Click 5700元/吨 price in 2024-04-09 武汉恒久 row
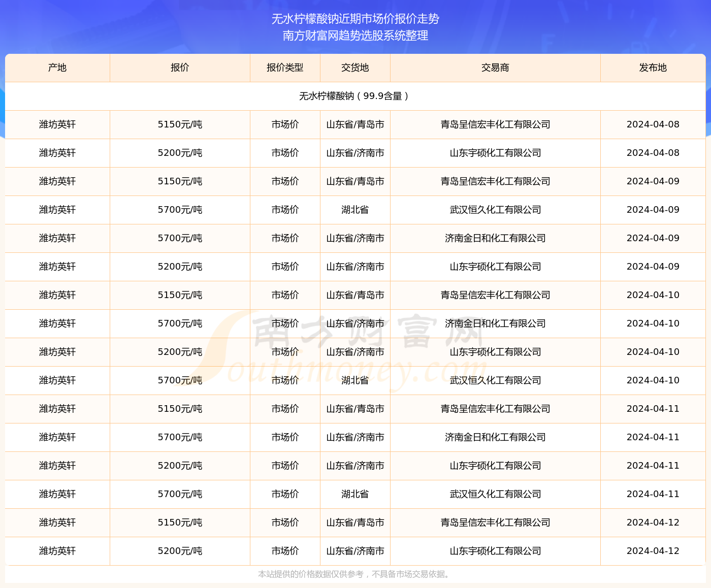The width and height of the screenshot is (711, 588). [x=180, y=210]
